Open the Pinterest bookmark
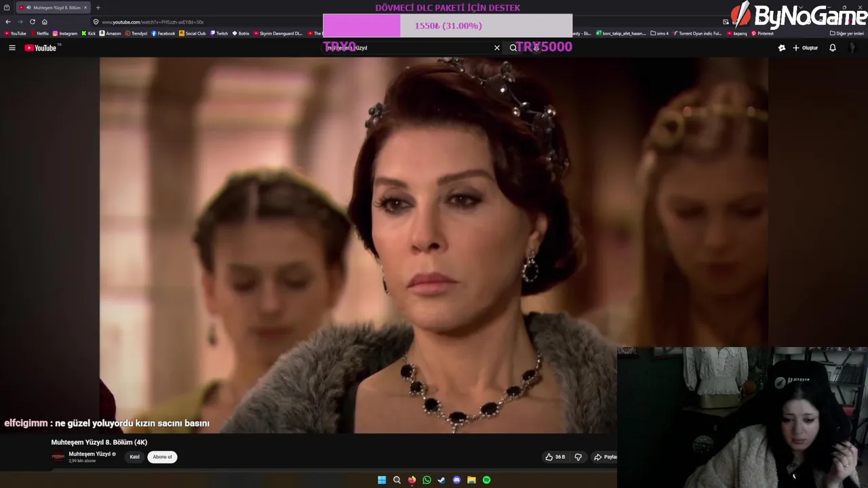The width and height of the screenshot is (868, 488). point(763,33)
